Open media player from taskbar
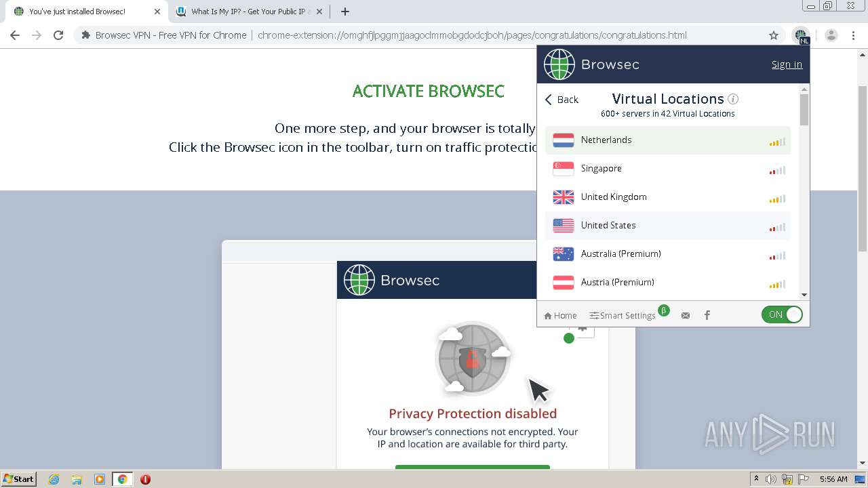 click(x=100, y=479)
